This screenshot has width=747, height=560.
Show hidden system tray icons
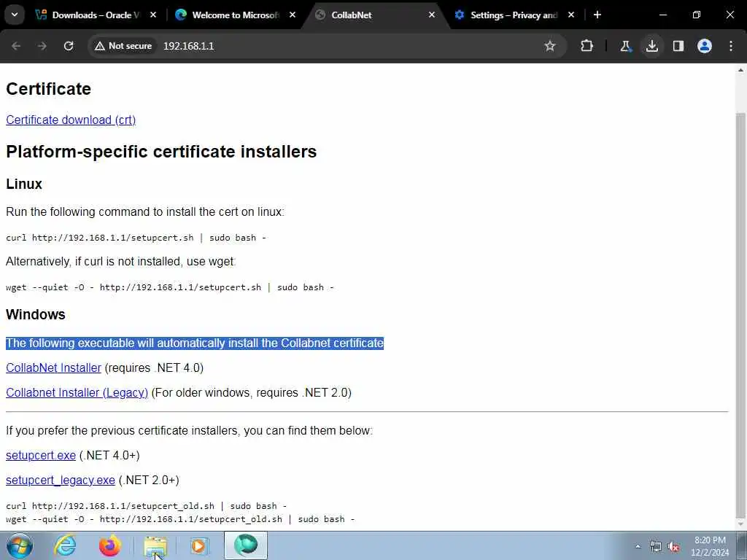638,547
